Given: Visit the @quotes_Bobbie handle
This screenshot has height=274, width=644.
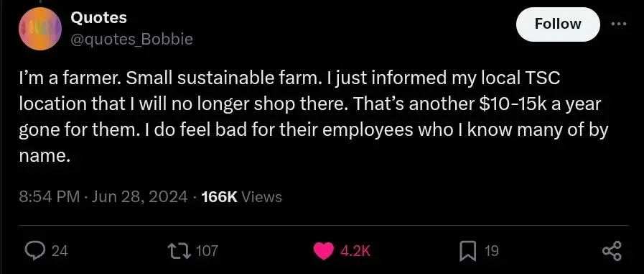Looking at the screenshot, I should click(x=131, y=40).
